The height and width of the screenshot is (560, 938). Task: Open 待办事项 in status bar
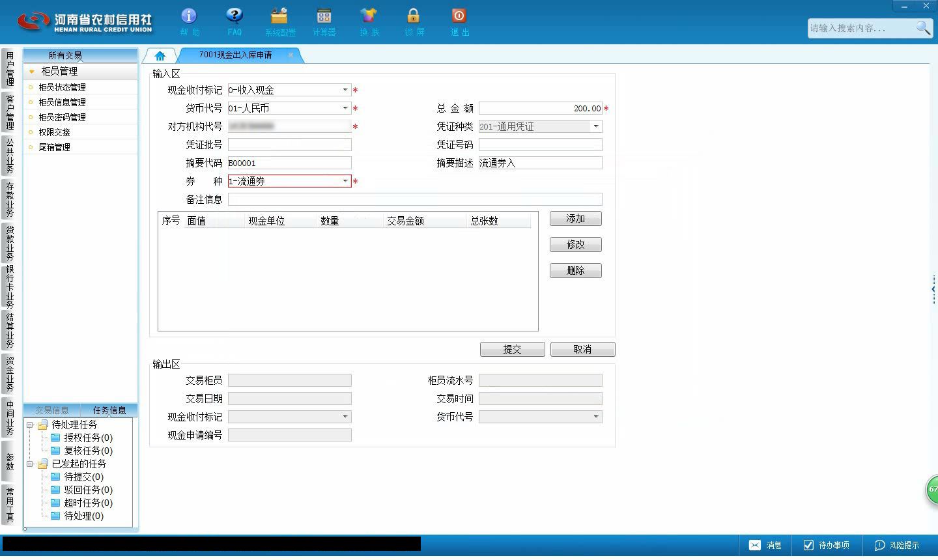pyautogui.click(x=825, y=545)
